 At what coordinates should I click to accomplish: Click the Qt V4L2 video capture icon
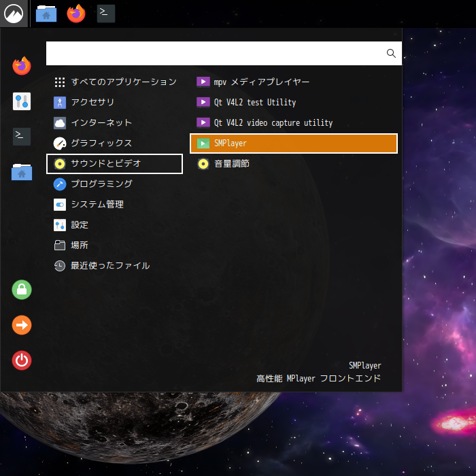pyautogui.click(x=203, y=122)
